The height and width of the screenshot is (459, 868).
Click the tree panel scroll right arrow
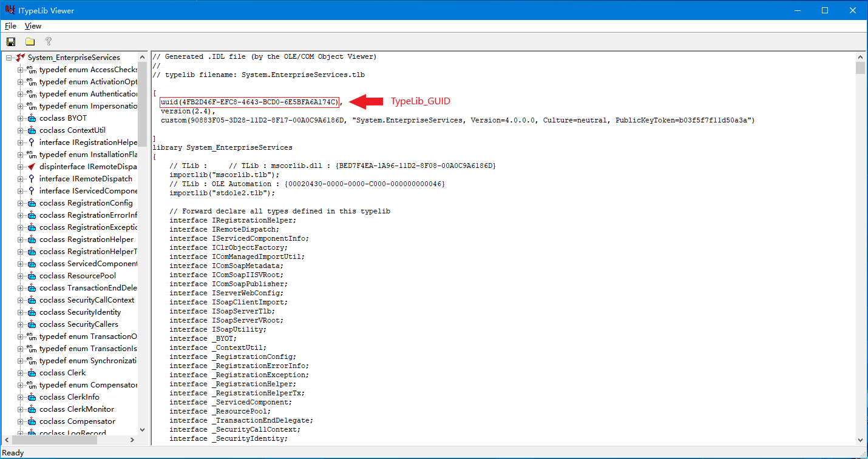pos(133,441)
